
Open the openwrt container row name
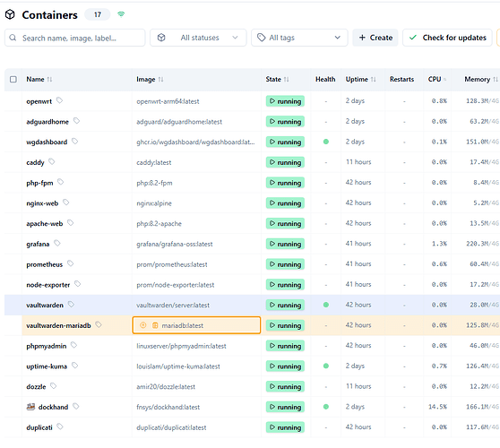pyautogui.click(x=39, y=101)
